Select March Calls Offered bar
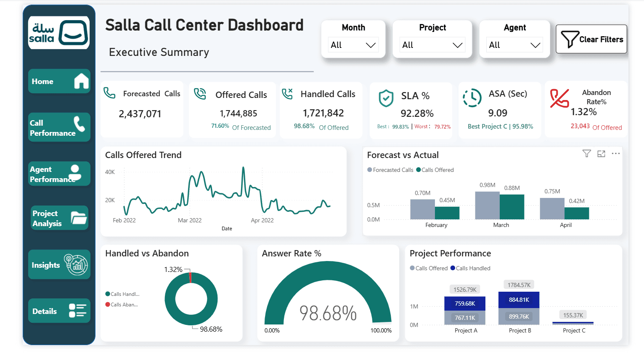Viewport: 644px width, 356px height. coord(512,207)
